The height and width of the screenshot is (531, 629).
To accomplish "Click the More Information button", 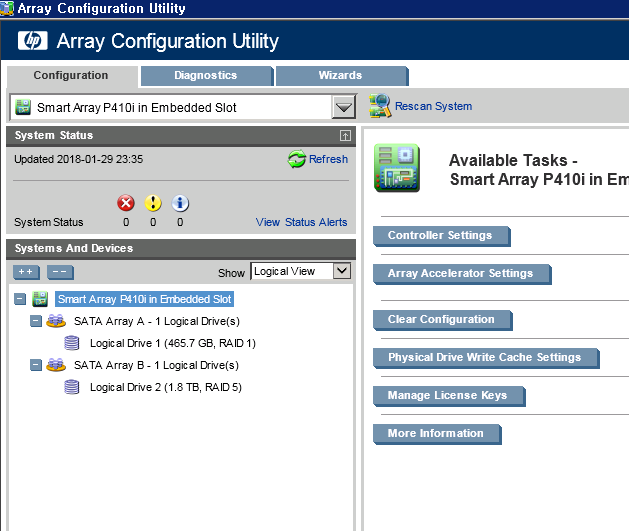I will pyautogui.click(x=437, y=434).
